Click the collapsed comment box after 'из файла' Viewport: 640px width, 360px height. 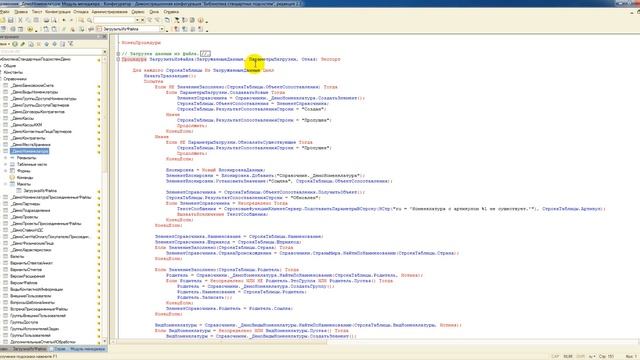point(205,53)
